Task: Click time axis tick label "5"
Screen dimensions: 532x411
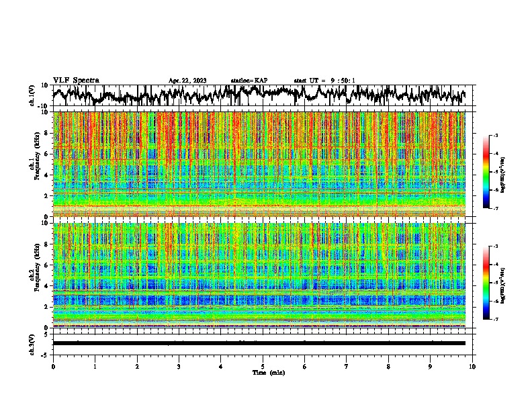Action: pos(263,367)
